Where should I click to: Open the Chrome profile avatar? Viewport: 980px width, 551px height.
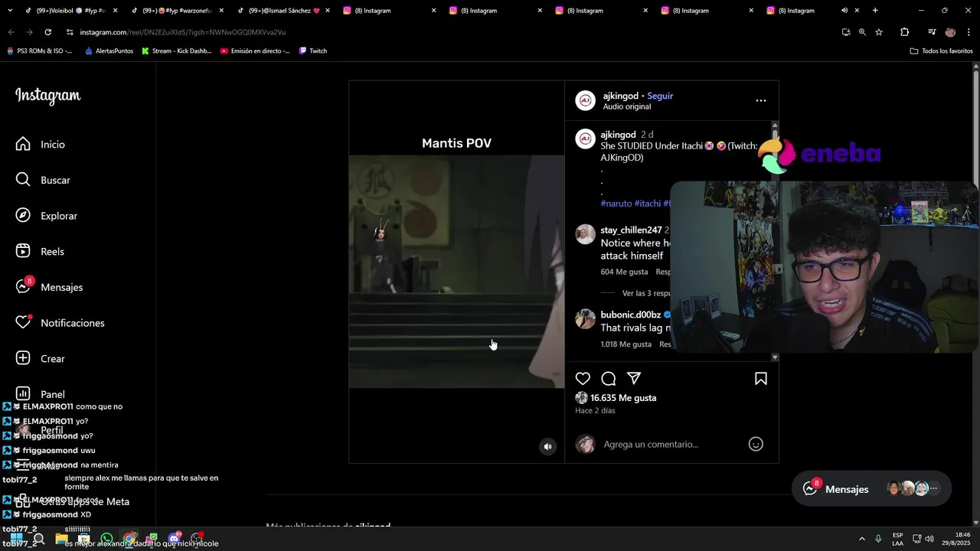click(x=950, y=32)
